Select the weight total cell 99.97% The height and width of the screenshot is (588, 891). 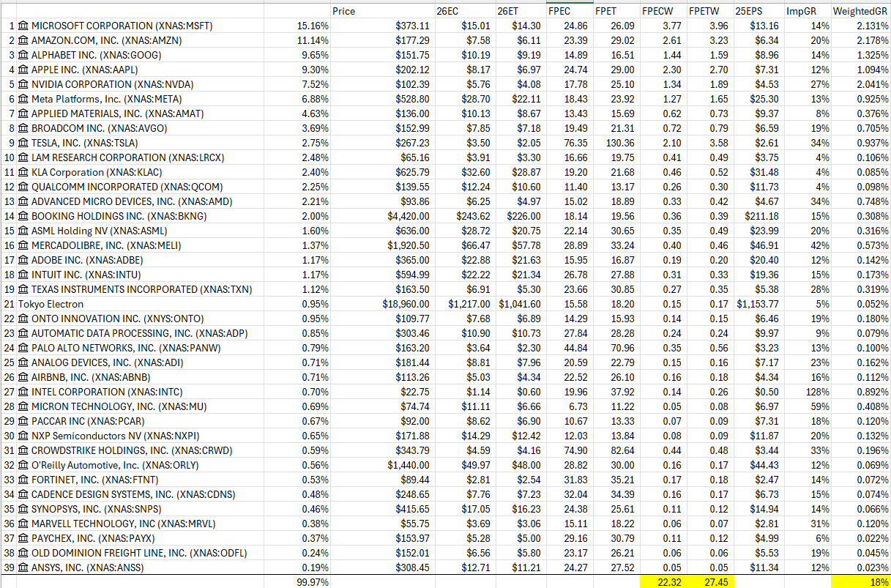pyautogui.click(x=297, y=582)
